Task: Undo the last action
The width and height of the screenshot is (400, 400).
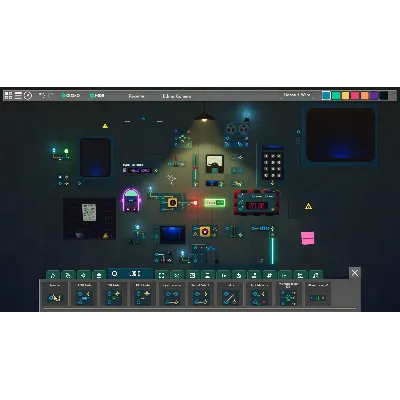Action: (x=42, y=96)
